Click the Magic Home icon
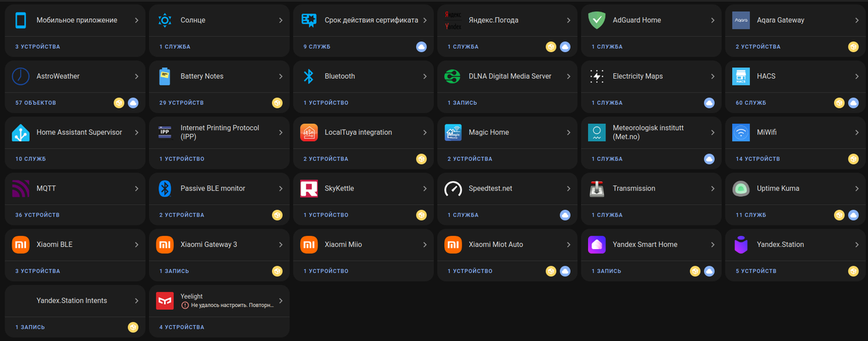The width and height of the screenshot is (868, 341). click(453, 132)
